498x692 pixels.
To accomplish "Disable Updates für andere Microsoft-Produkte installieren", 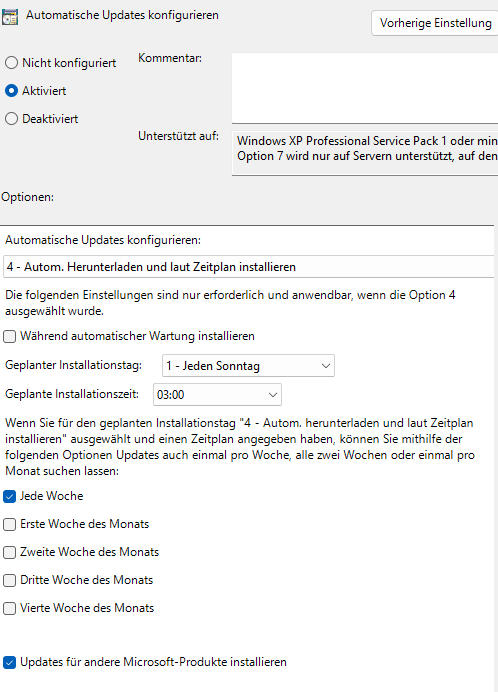I will pos(10,662).
